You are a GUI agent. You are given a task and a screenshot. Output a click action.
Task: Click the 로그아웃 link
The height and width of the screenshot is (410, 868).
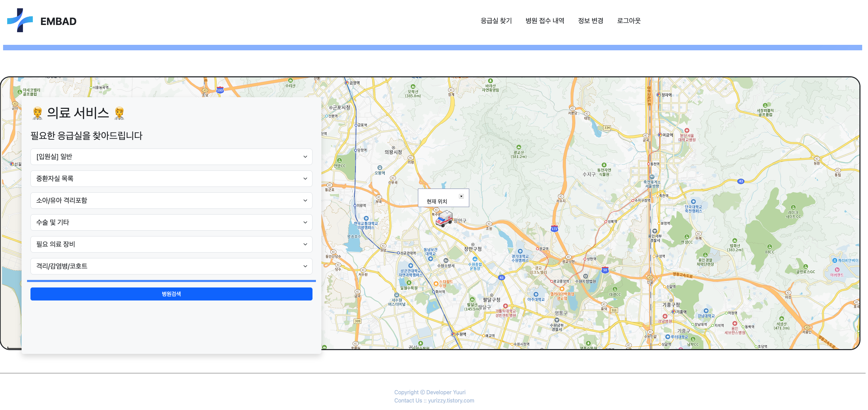[x=628, y=21]
